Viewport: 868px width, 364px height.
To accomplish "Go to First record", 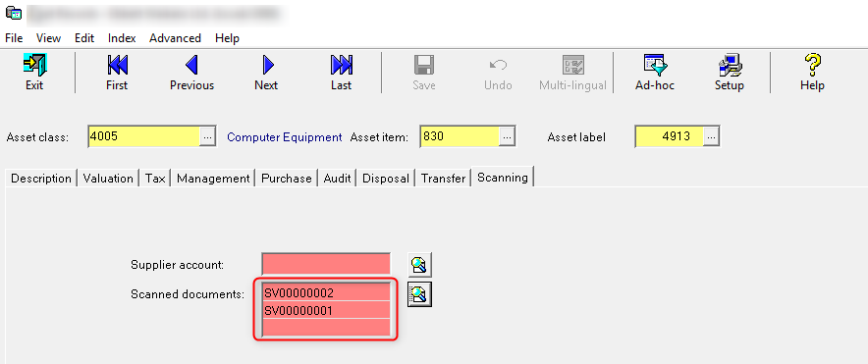I will point(117,73).
